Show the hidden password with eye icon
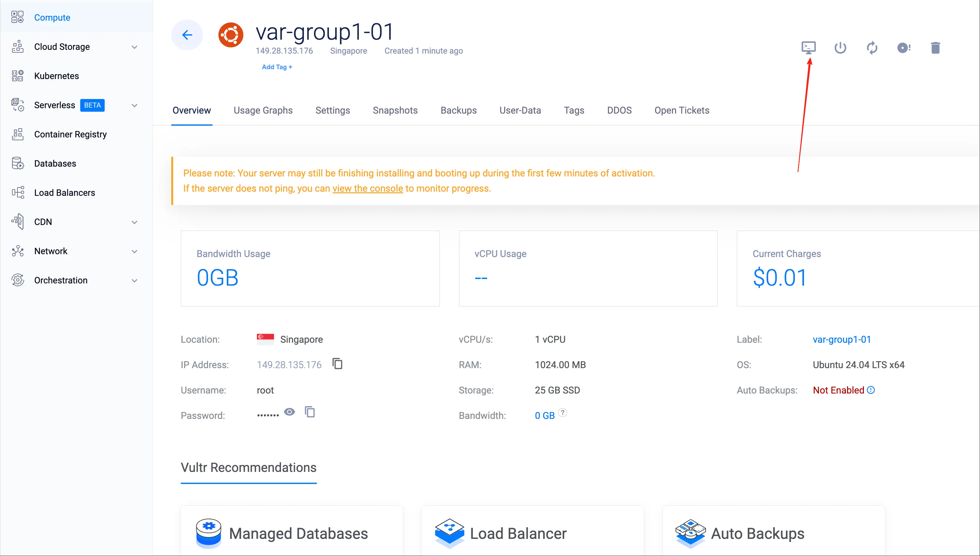 [x=289, y=412]
